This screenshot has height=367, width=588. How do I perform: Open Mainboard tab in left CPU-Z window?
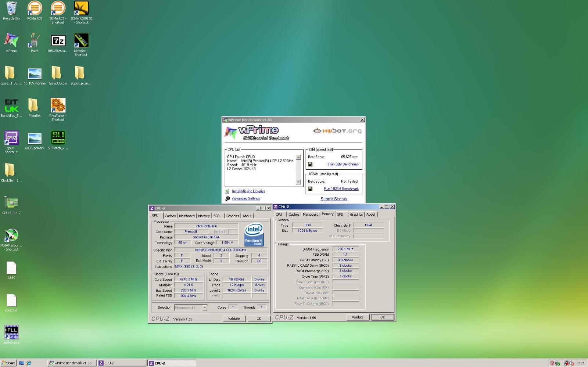[x=187, y=216]
